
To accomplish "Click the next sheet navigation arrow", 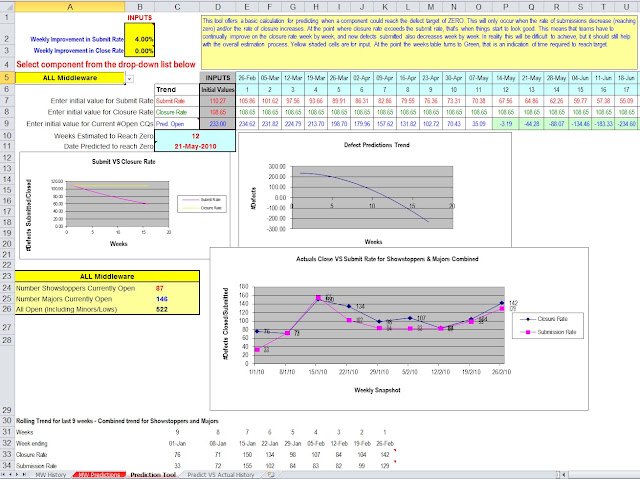I will [18, 475].
